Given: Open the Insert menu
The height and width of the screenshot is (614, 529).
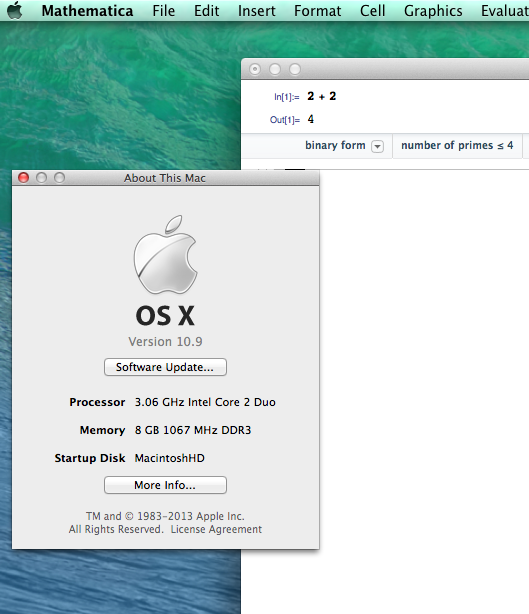Looking at the screenshot, I should [256, 11].
